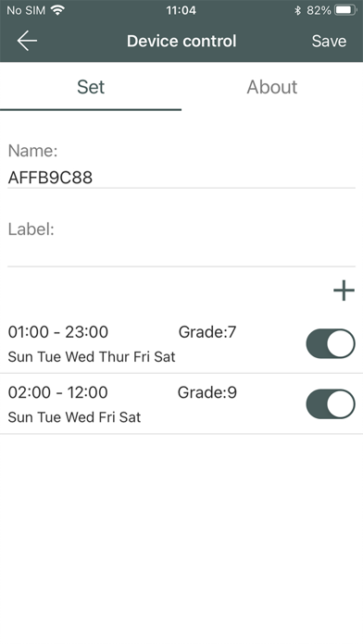Tap the battery indicator icon

(x=345, y=10)
